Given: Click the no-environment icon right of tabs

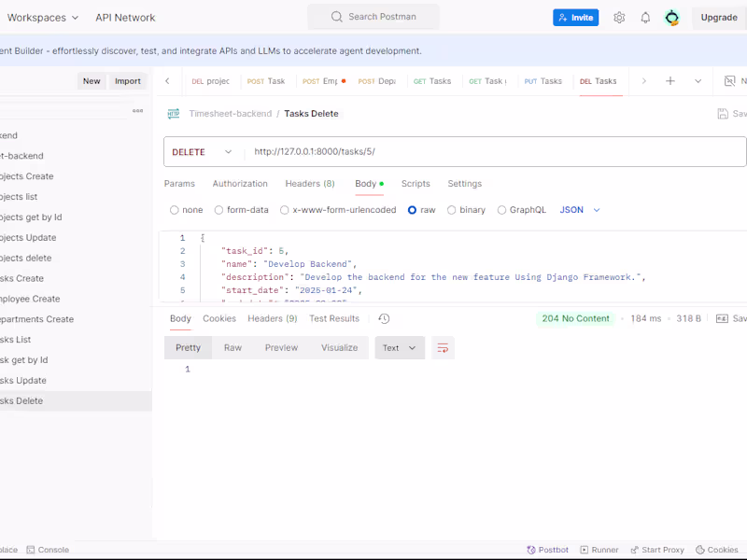Looking at the screenshot, I should 729,81.
